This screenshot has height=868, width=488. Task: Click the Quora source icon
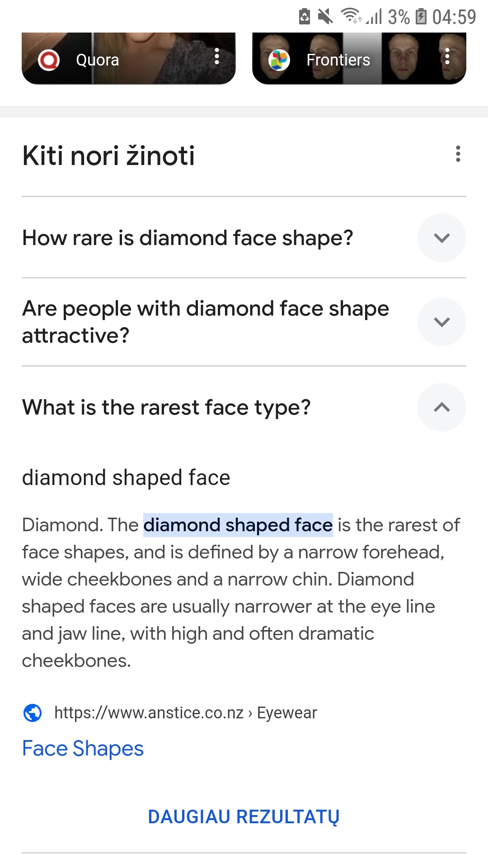click(x=49, y=59)
